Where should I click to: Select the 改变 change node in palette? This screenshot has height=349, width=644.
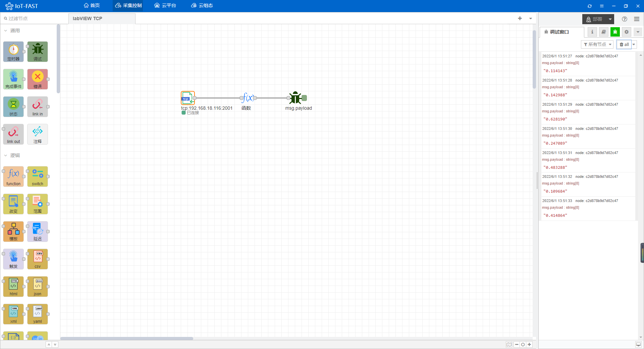point(13,204)
